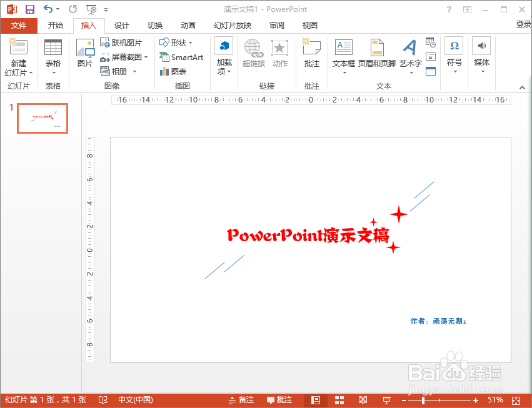This screenshot has height=408, width=532.
Task: Click the slide count status text
Action: click(x=46, y=400)
